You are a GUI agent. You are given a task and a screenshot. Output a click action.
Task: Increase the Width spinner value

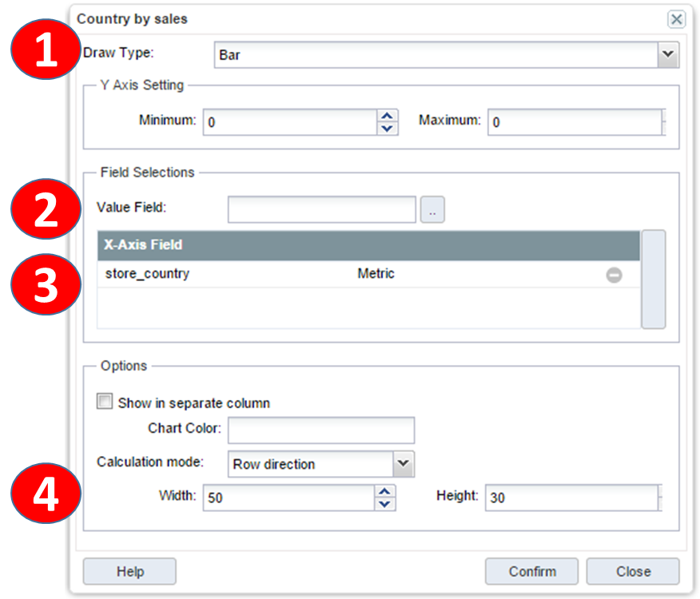(385, 491)
